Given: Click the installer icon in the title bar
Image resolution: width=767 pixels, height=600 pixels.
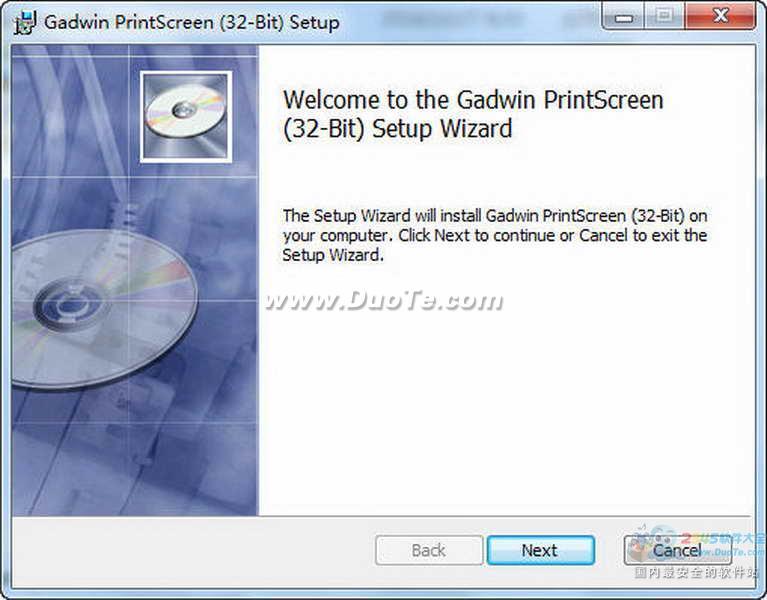Looking at the screenshot, I should (x=25, y=22).
